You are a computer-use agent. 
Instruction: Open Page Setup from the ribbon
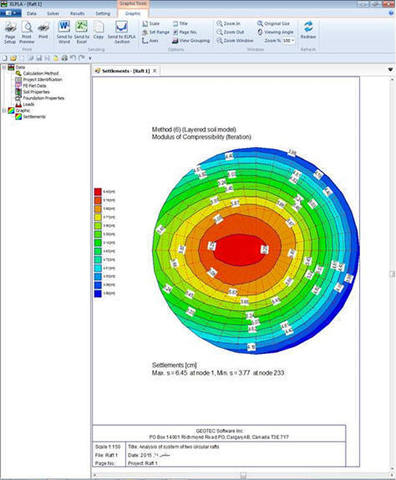(x=10, y=33)
